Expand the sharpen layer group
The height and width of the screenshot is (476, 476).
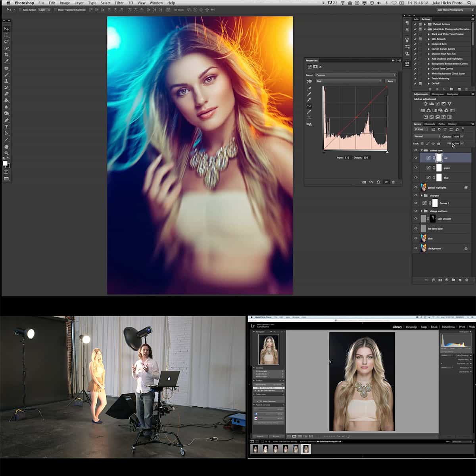(421, 196)
